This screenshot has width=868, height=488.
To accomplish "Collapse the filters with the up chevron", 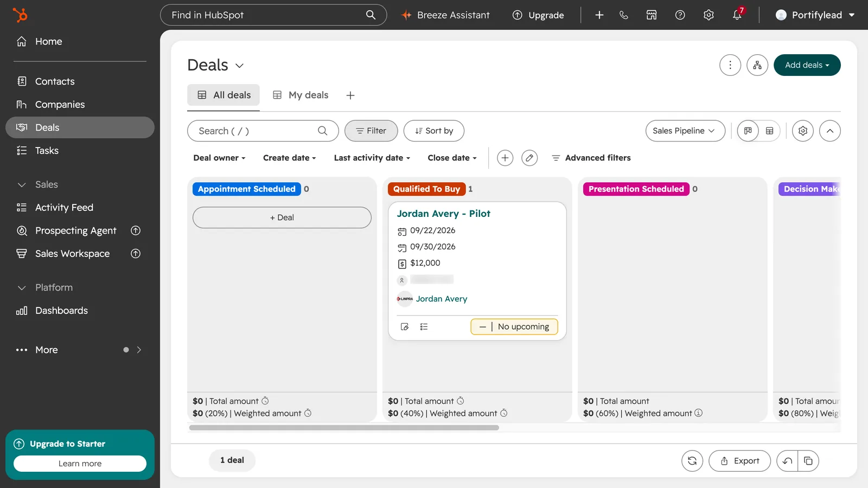I will [x=830, y=131].
